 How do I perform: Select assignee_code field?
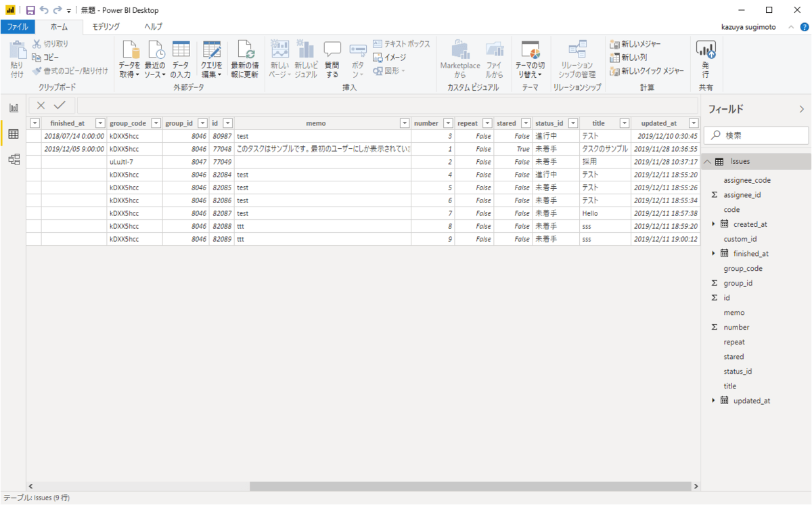point(747,180)
